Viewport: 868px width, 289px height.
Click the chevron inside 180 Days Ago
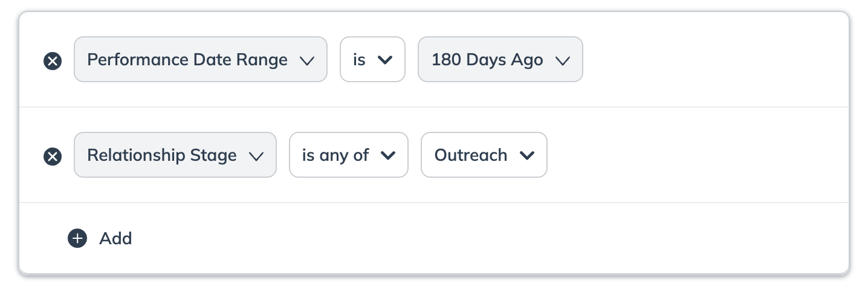pyautogui.click(x=562, y=60)
